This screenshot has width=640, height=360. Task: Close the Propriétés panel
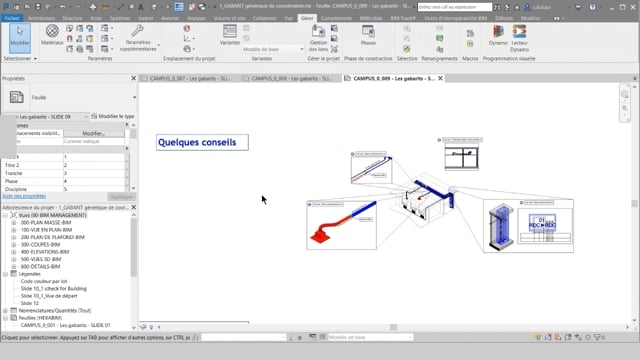[x=133, y=78]
